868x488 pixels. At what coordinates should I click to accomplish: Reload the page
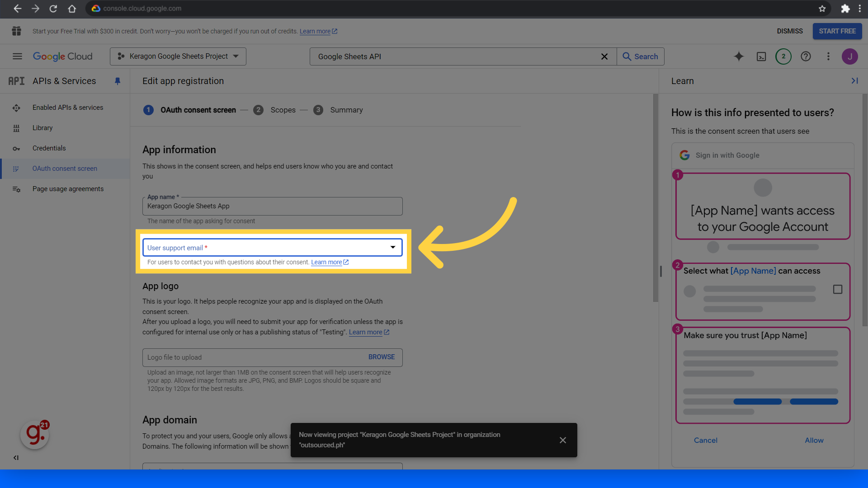coord(53,9)
